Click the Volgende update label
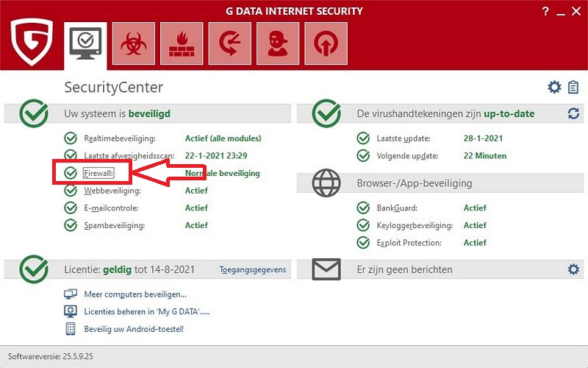This screenshot has height=368, width=588. 407,156
